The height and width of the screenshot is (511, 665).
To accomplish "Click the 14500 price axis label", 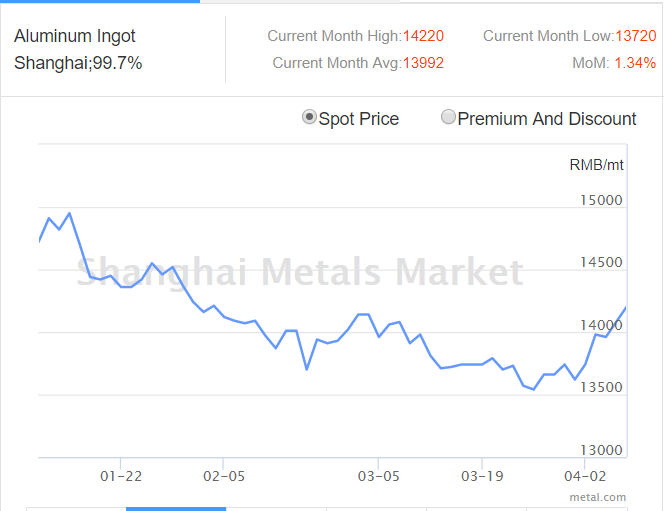I will (601, 263).
